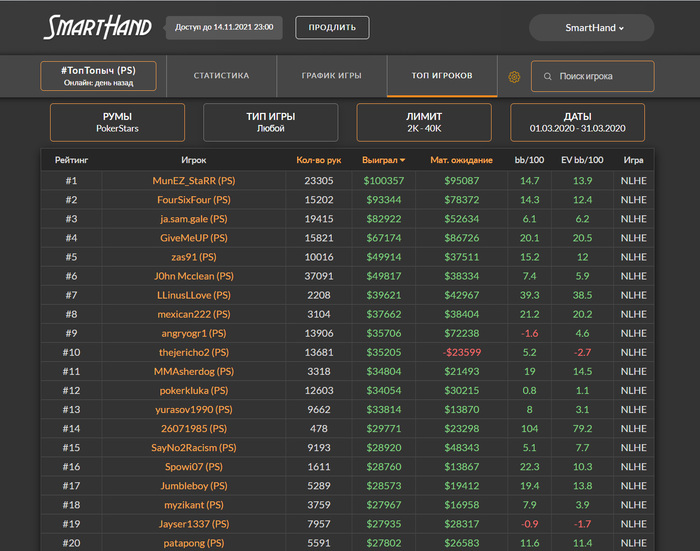
Task: Sort by Мат. ожидание column
Action: pos(461,160)
